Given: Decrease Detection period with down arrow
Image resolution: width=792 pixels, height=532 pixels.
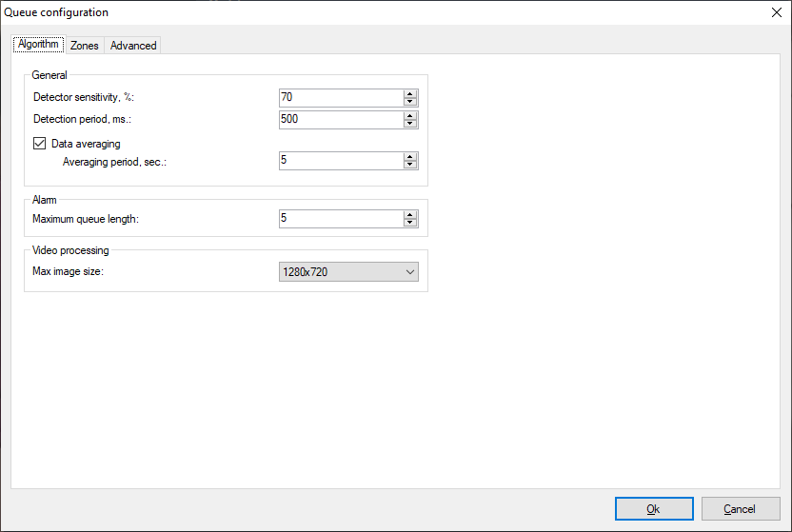Looking at the screenshot, I should click(410, 124).
